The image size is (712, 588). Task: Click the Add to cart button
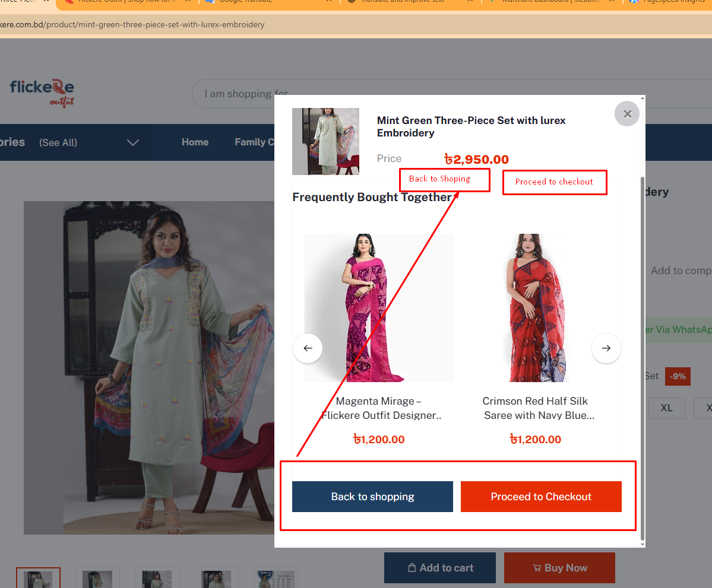point(439,568)
